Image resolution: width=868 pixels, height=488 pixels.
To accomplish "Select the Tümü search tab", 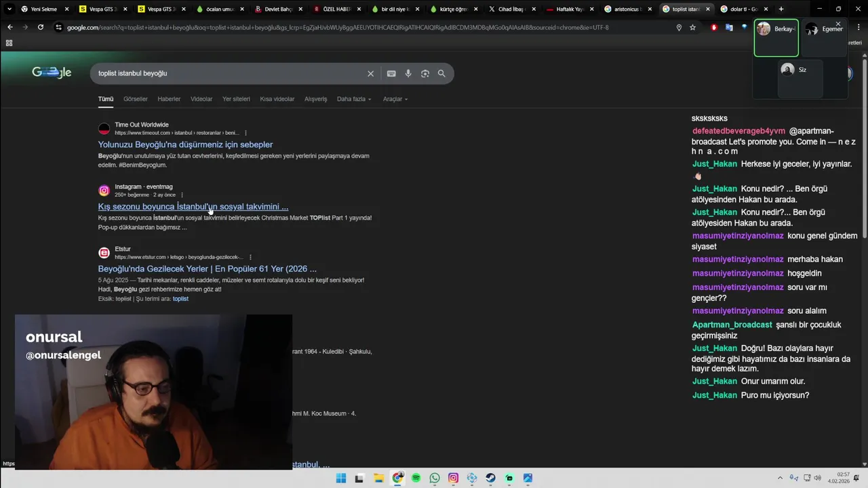I will coord(106,99).
